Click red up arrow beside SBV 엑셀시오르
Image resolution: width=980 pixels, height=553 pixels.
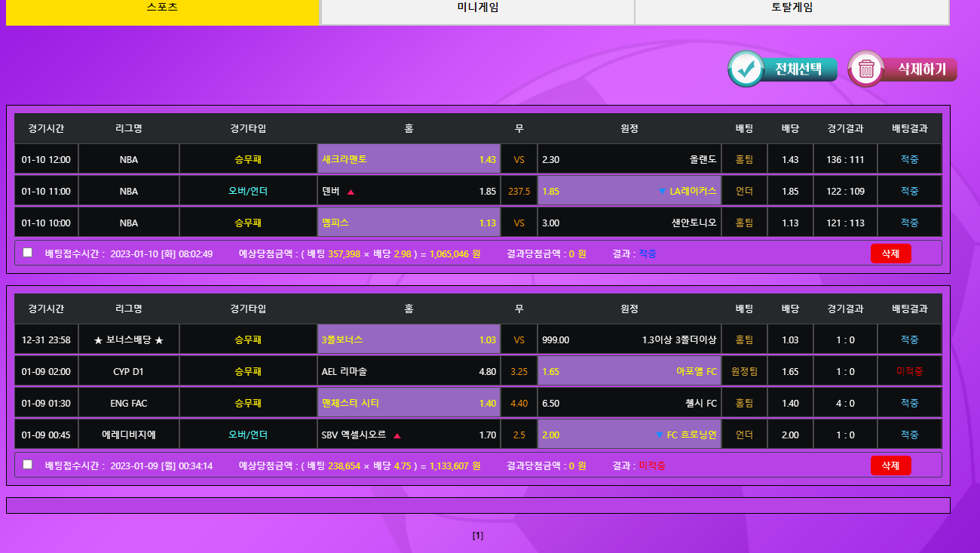(x=397, y=435)
